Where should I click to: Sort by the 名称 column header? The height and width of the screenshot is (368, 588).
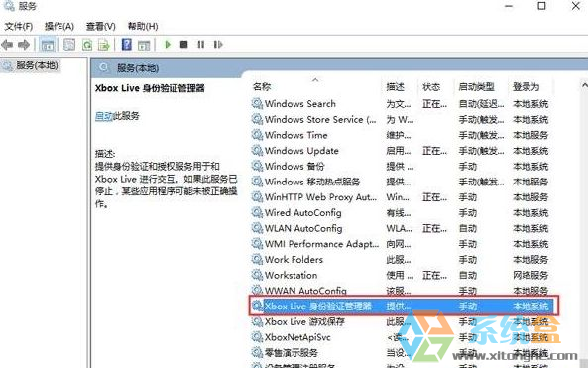(x=262, y=87)
